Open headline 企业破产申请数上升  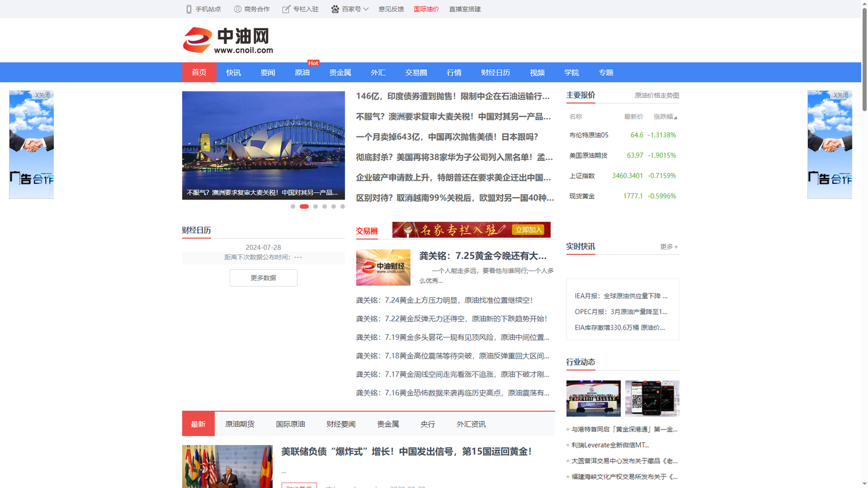pos(453,178)
